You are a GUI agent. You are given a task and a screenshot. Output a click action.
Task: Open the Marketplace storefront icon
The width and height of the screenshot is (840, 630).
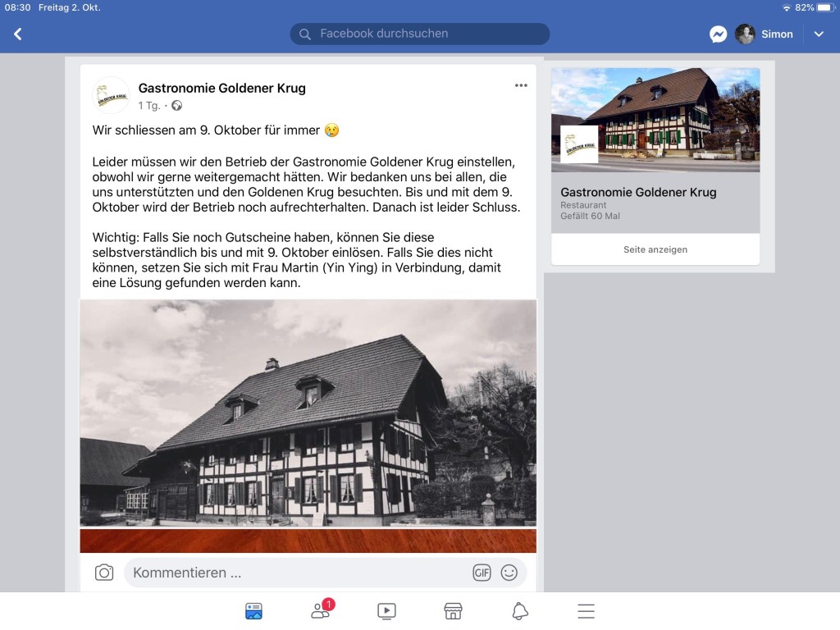click(453, 610)
